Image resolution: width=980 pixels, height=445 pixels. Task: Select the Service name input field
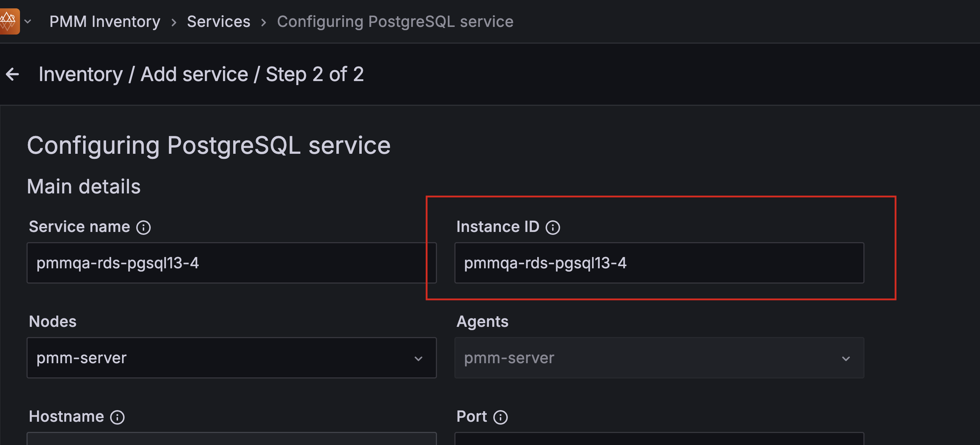click(231, 262)
